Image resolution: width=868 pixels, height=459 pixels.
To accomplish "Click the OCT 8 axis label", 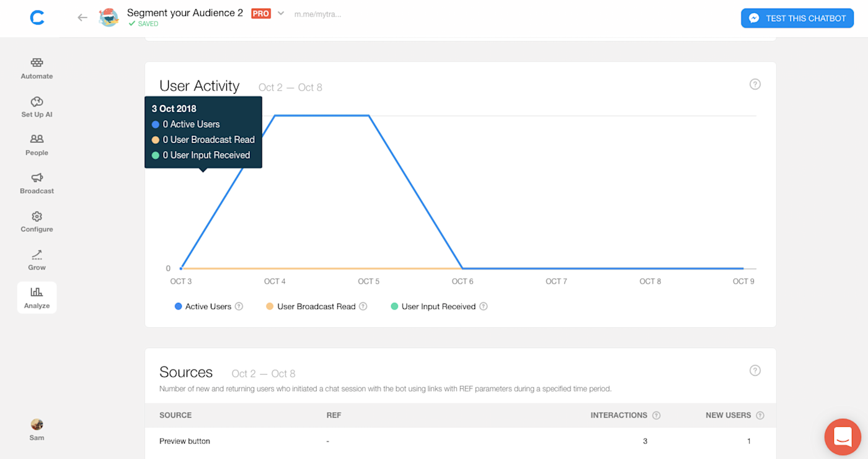I will [650, 281].
